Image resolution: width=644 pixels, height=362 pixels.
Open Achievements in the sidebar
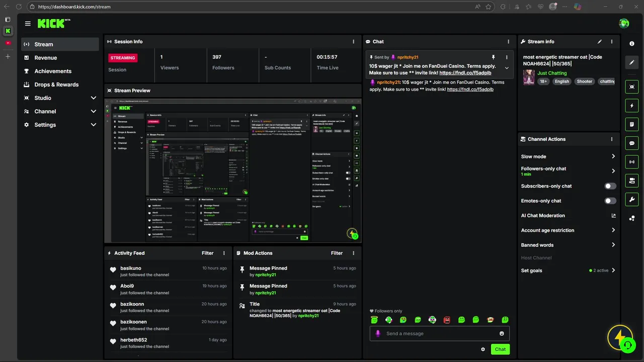click(x=60, y=71)
